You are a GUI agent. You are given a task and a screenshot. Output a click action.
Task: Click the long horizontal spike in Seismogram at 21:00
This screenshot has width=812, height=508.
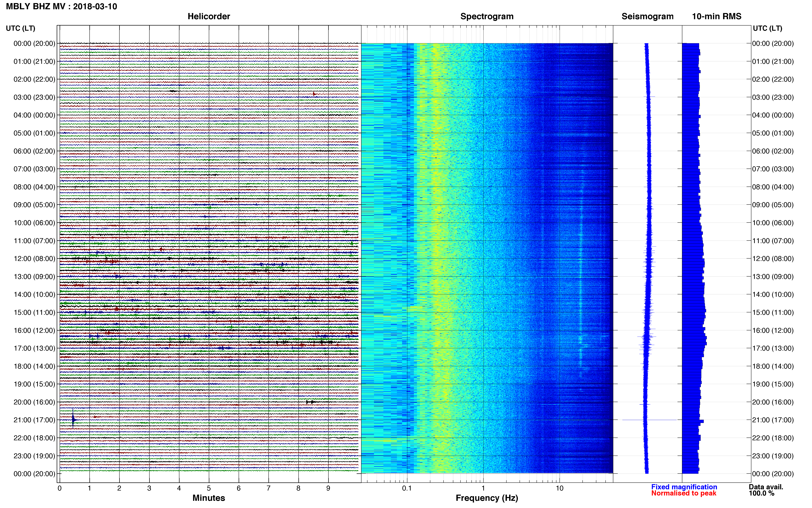pyautogui.click(x=649, y=420)
